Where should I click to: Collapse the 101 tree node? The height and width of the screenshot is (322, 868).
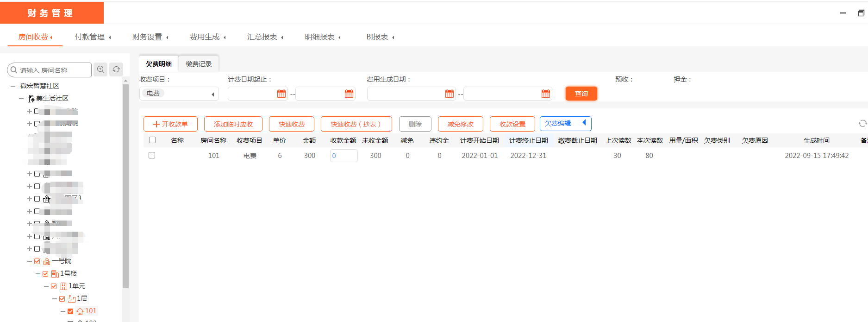(x=63, y=311)
